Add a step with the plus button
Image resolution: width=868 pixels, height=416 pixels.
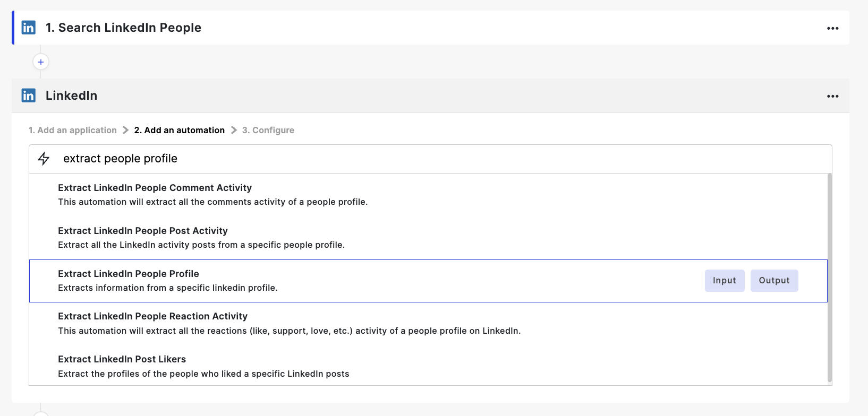(41, 62)
